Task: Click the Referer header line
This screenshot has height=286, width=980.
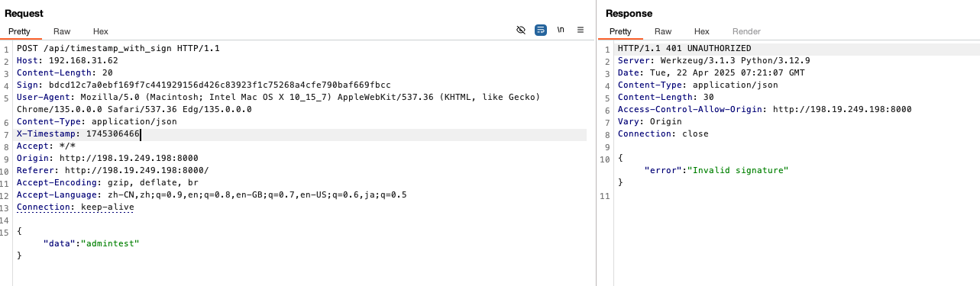Action: pyautogui.click(x=112, y=170)
